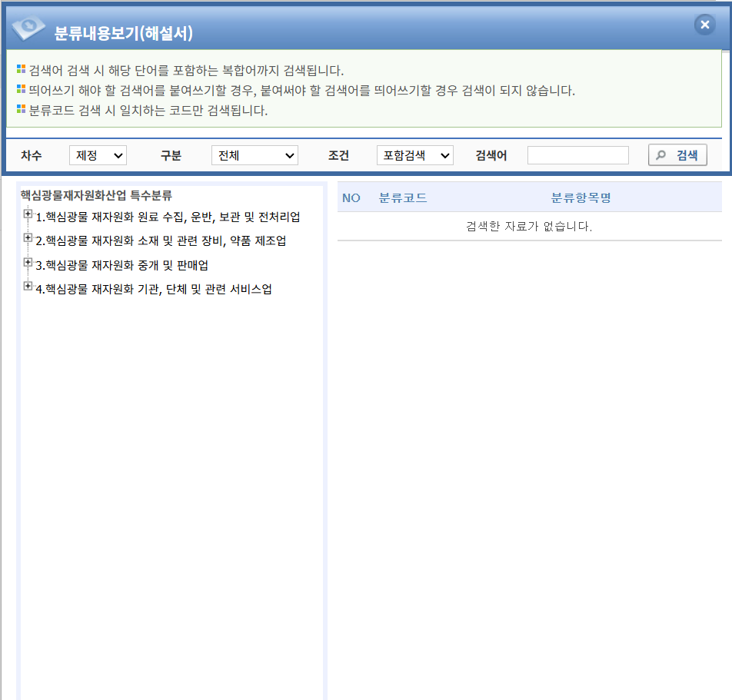This screenshot has width=732, height=700.
Task: Select 3.핵심광물 재자원화 중개 및 판매업
Action: [x=121, y=265]
